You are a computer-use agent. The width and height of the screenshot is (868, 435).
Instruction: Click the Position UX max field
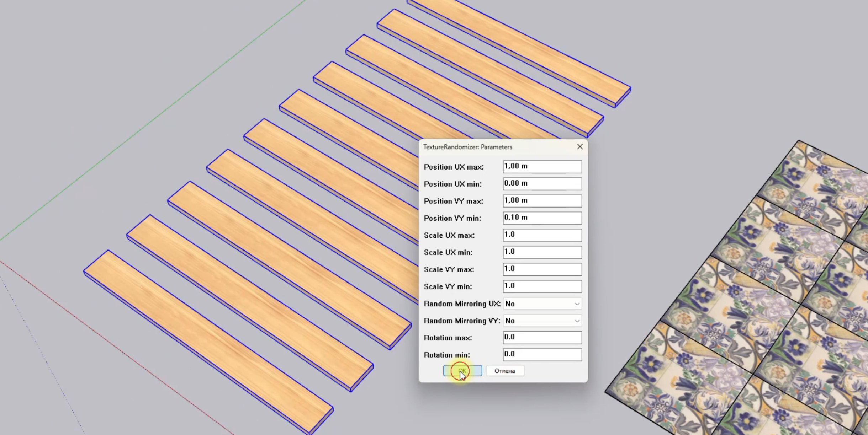tap(542, 167)
